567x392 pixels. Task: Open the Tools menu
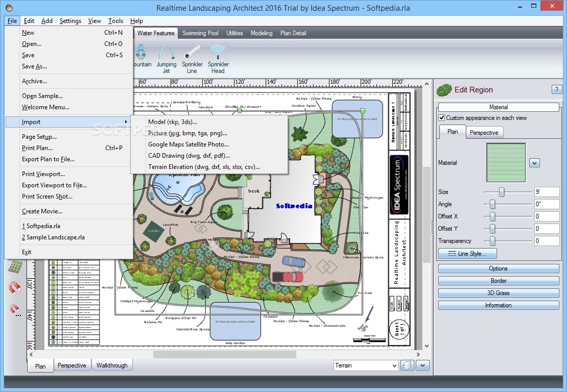(116, 21)
